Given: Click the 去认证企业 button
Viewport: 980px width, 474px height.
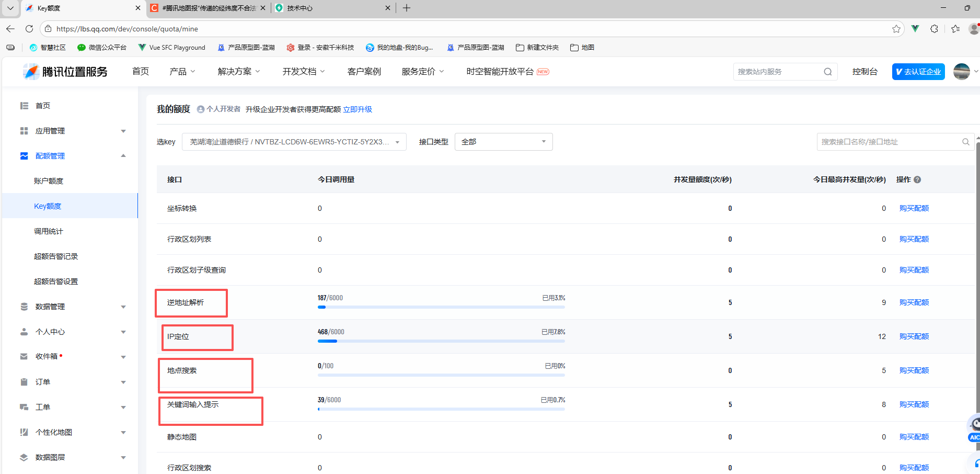Looking at the screenshot, I should coord(918,72).
